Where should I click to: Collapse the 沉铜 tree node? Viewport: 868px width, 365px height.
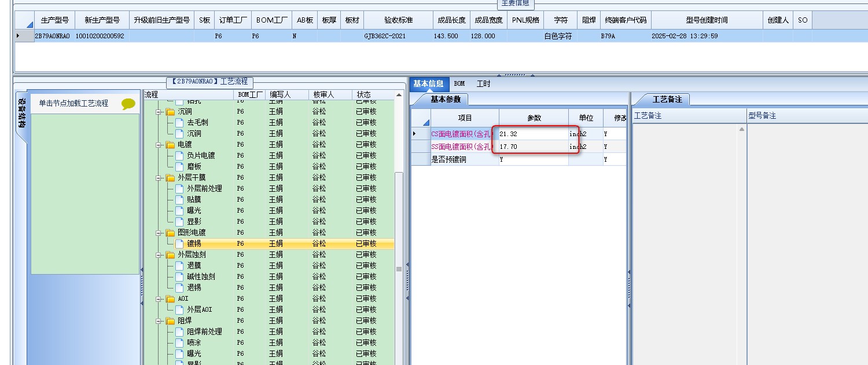click(159, 112)
